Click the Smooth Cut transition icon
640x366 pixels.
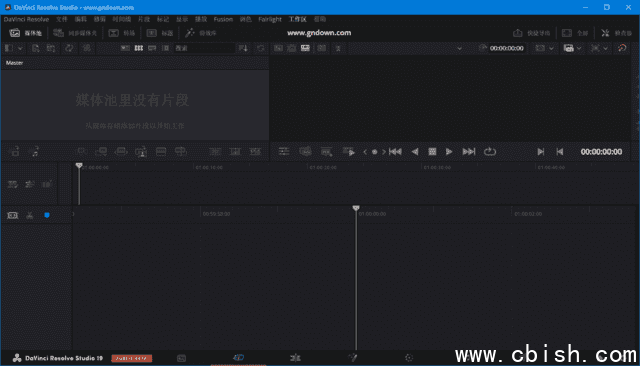point(255,152)
